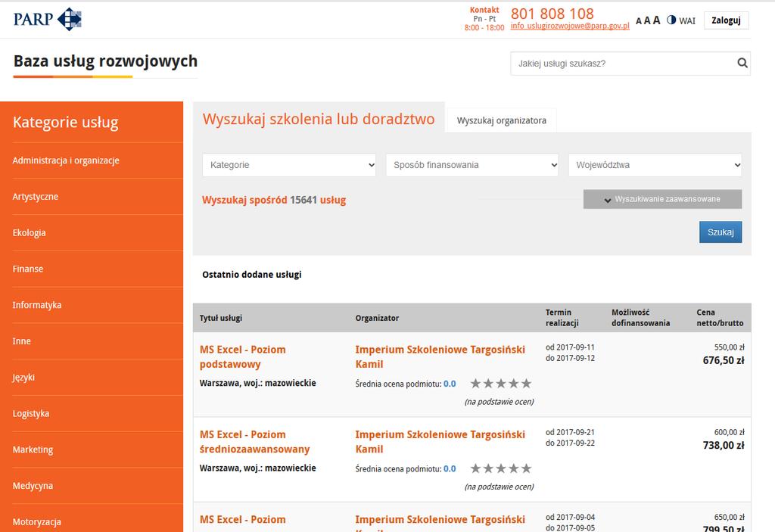Screen dimensions: 775x532
Task: Click Termin realizacji column header
Action: [x=562, y=318]
